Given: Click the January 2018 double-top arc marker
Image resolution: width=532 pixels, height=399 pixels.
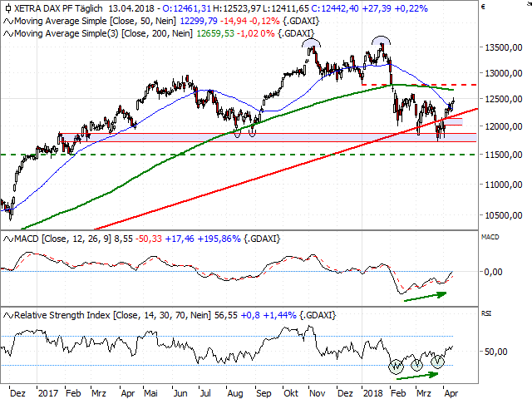Looking at the screenshot, I should (381, 41).
